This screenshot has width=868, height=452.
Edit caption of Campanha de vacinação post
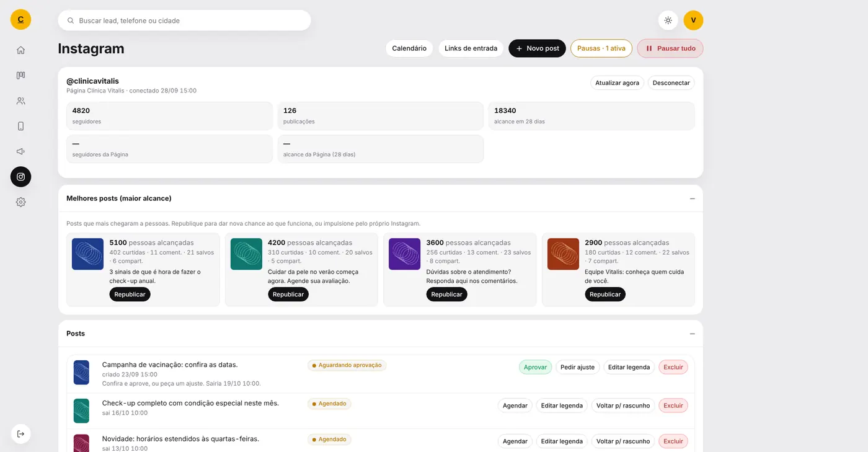coord(629,367)
